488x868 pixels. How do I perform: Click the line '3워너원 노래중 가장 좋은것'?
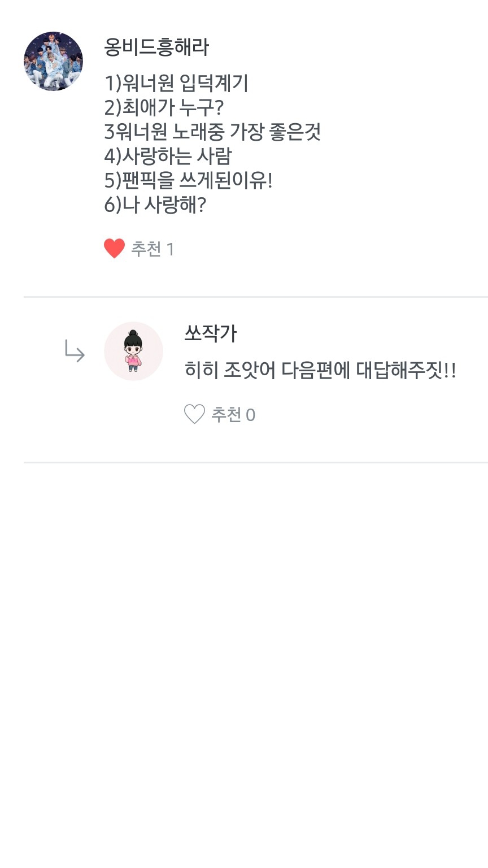click(x=212, y=132)
